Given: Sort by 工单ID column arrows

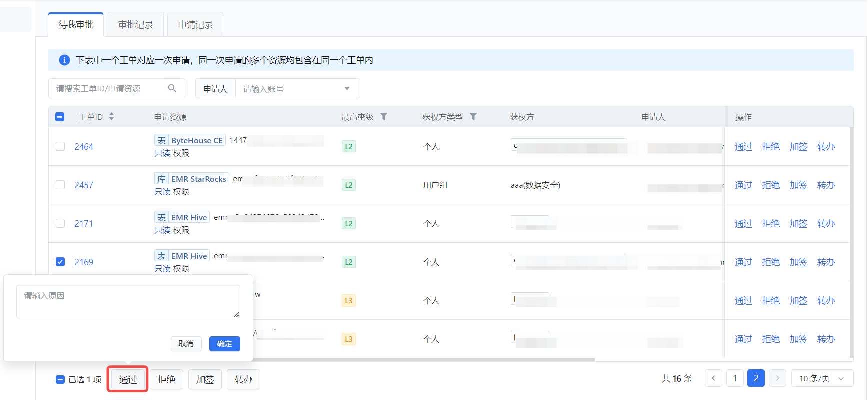Looking at the screenshot, I should [x=111, y=116].
